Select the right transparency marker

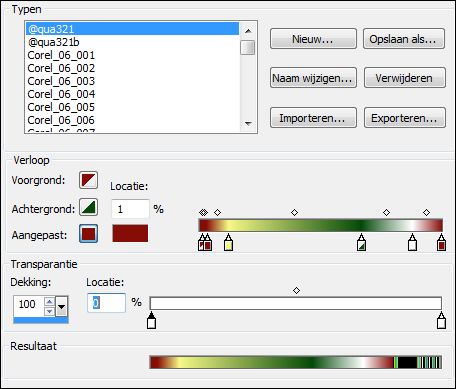[441, 321]
